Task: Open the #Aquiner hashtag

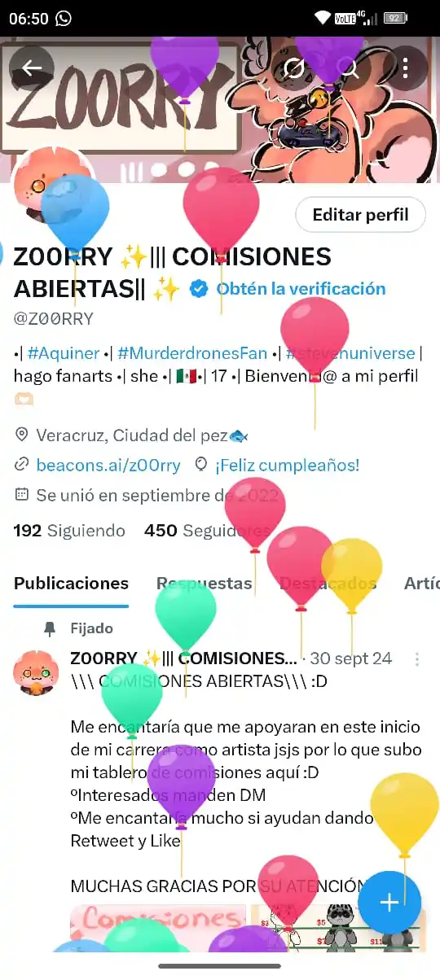Action: coord(64,353)
